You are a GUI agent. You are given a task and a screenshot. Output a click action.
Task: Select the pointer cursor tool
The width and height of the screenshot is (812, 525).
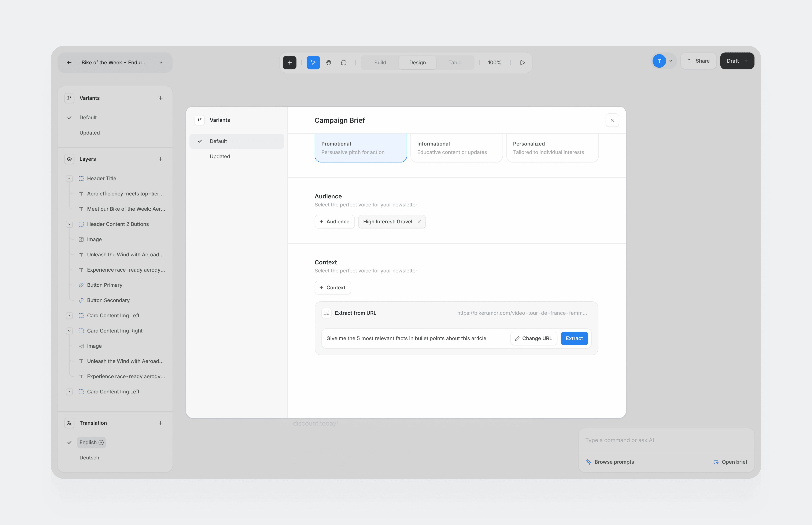[313, 62]
